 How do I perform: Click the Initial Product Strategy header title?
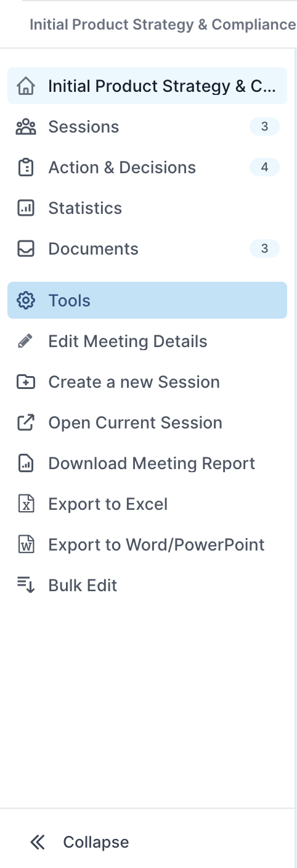coord(163,25)
